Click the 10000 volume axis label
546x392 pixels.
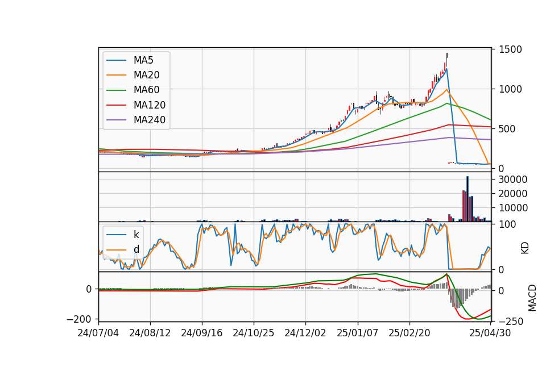tap(513, 208)
